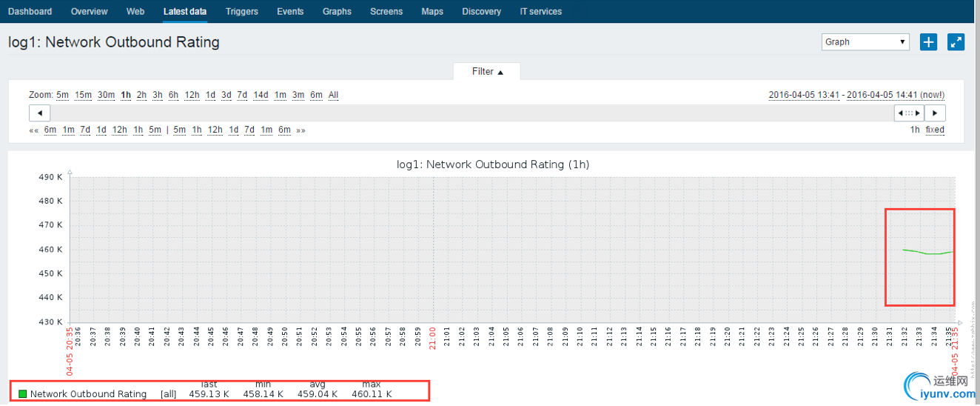The image size is (980, 406).
Task: Click the »» jump forward symbol
Action: pos(301,130)
